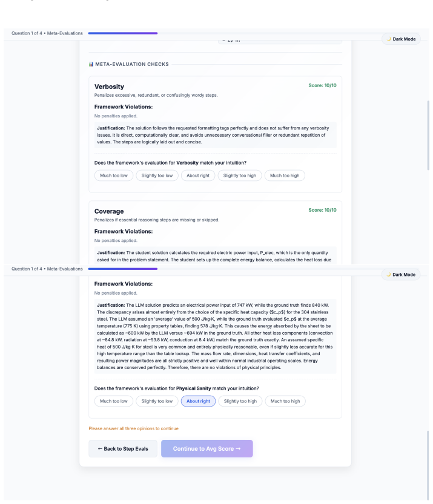
Task: Click the moon icon in upper Dark Mode button
Action: click(x=389, y=39)
